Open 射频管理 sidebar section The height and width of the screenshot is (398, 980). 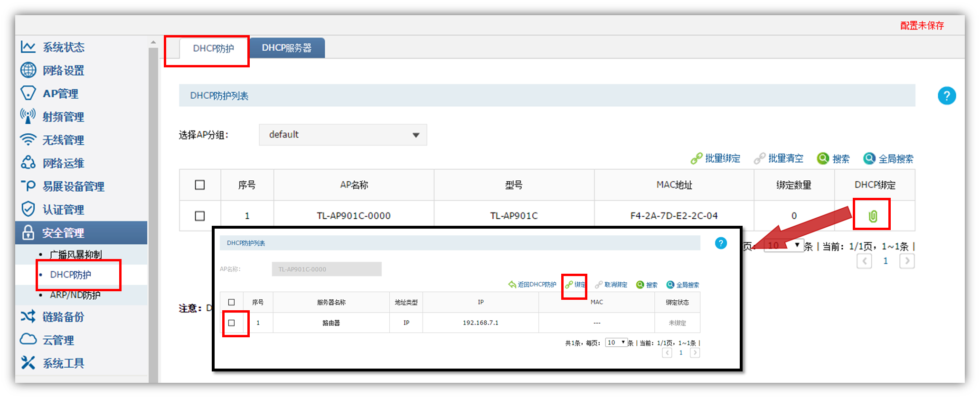pos(53,117)
